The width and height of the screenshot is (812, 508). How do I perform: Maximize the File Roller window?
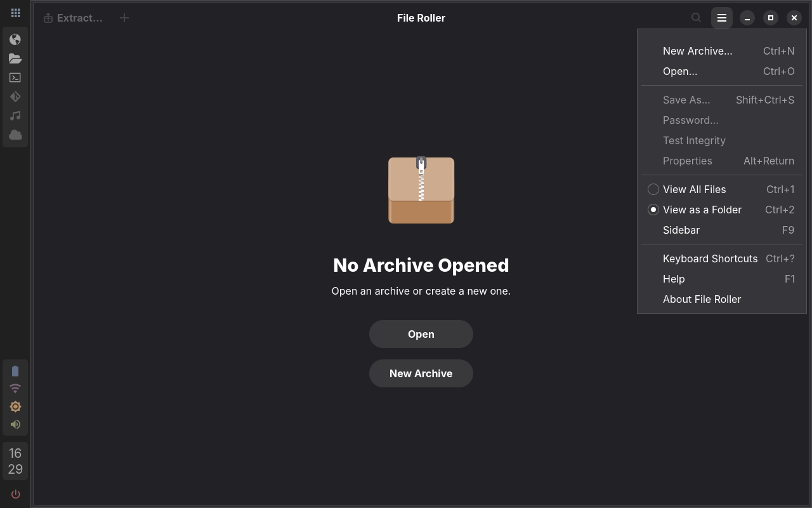click(771, 18)
